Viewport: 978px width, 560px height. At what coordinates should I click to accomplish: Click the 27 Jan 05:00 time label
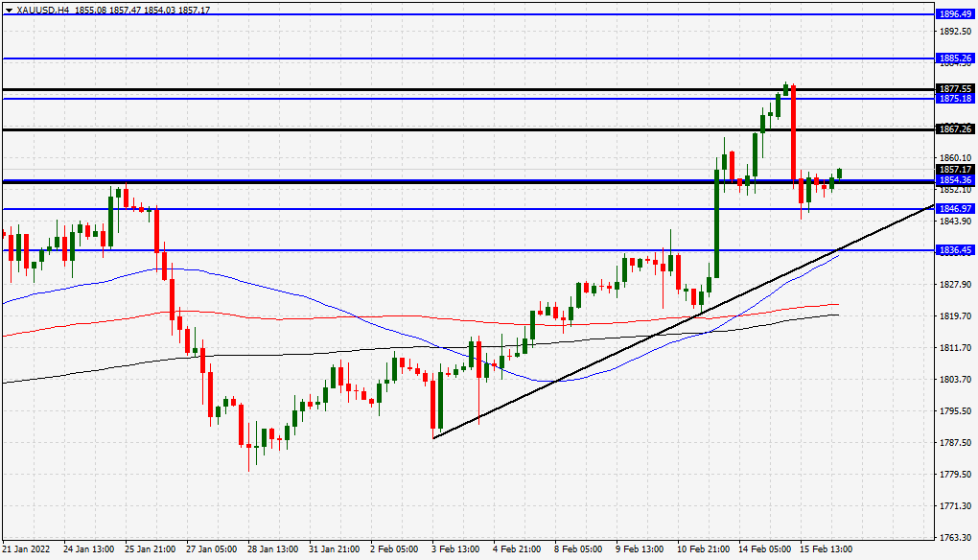[212, 549]
